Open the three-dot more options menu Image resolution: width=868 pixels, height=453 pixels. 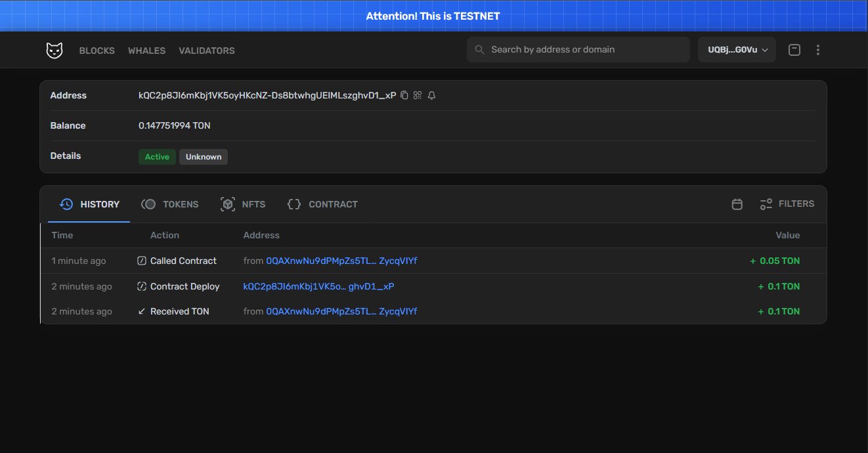[x=818, y=50]
